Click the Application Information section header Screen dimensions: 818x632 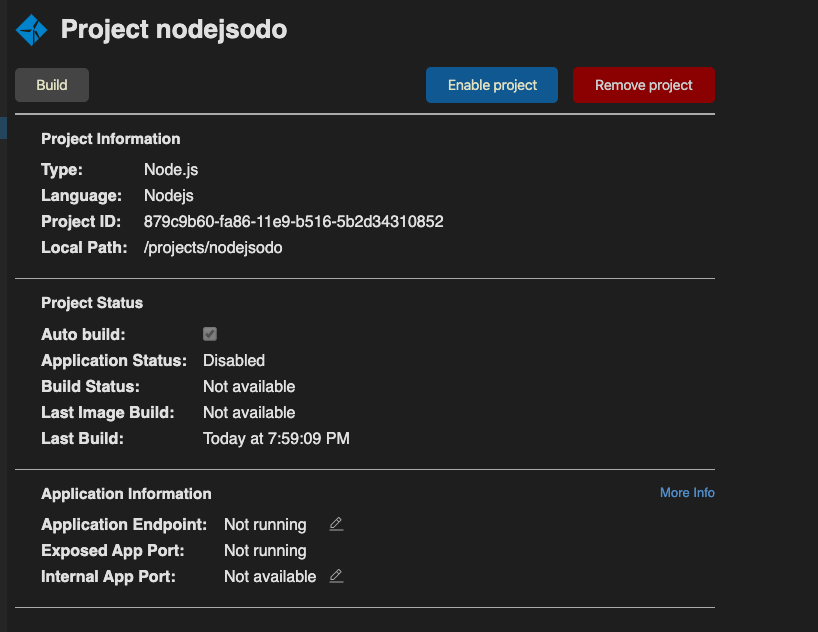pos(126,493)
